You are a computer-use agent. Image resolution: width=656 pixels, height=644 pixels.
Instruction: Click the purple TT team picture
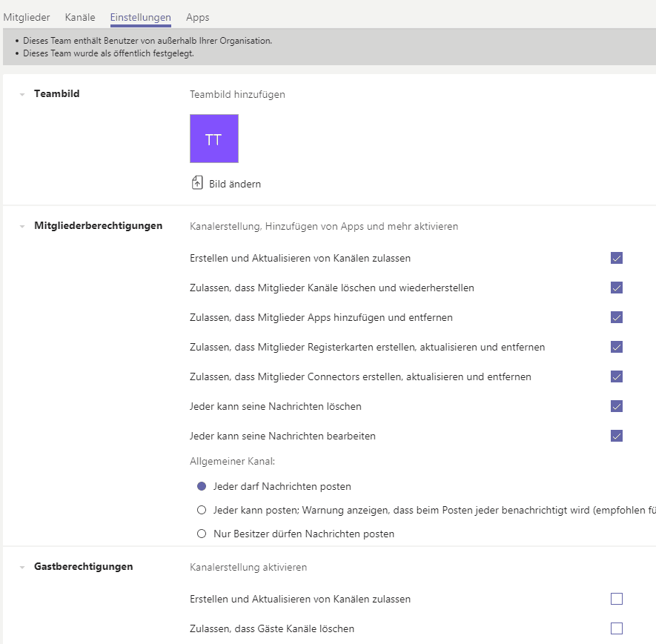[x=214, y=139]
